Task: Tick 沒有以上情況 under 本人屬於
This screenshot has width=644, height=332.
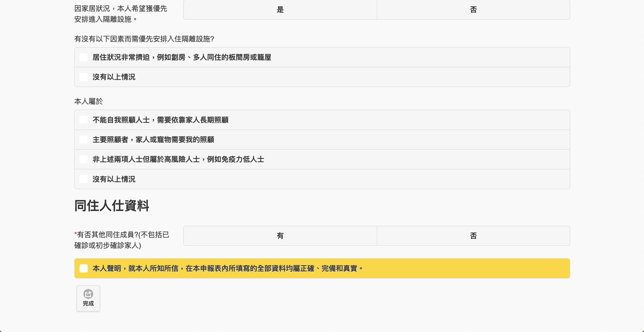Action: click(x=83, y=179)
